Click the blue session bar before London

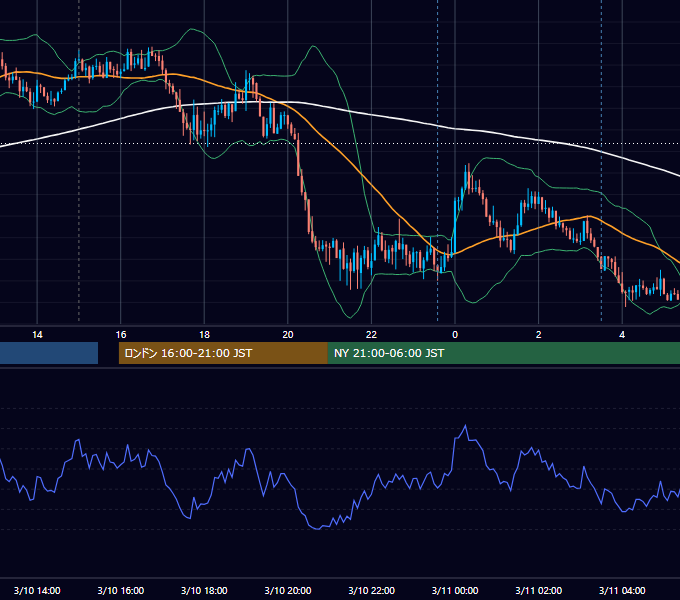tap(49, 353)
